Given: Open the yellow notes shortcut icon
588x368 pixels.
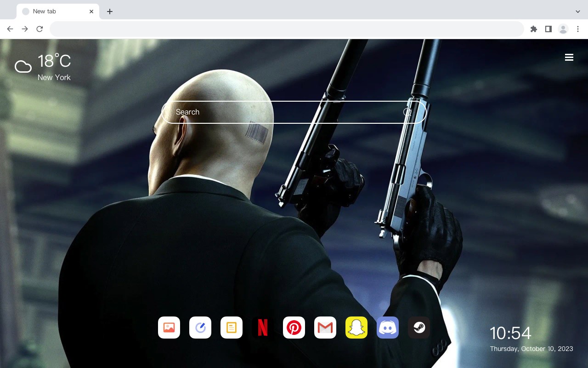Looking at the screenshot, I should click(232, 328).
